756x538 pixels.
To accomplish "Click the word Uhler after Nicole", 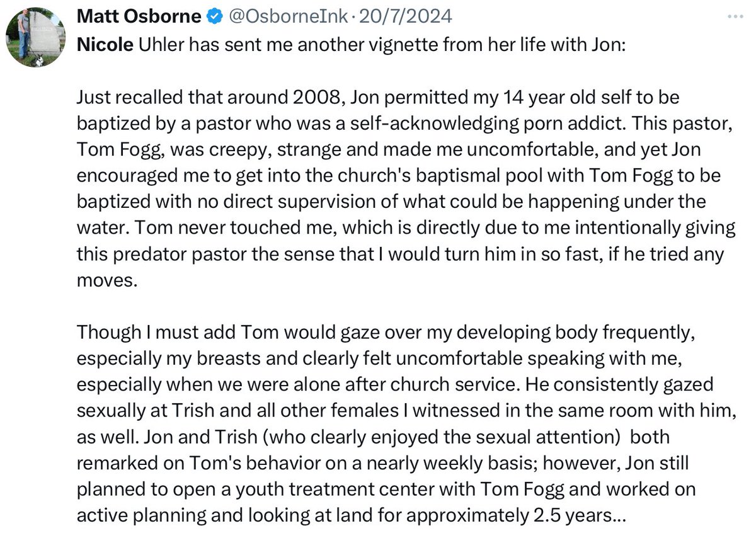I will 157,47.
